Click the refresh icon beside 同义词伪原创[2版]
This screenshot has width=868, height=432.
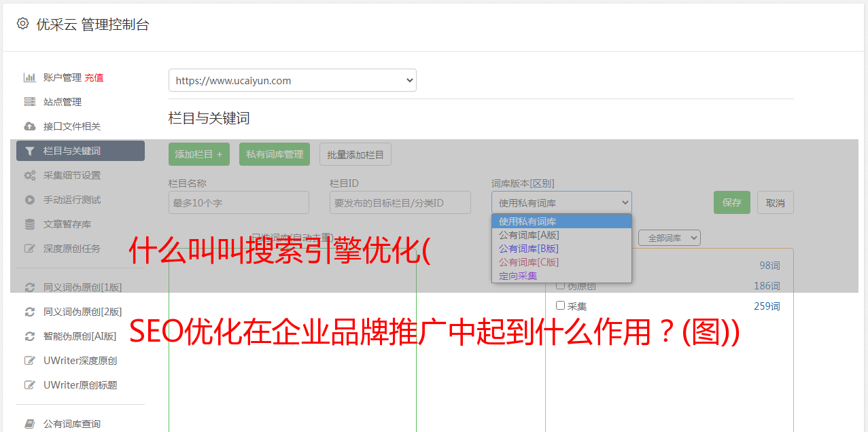pos(29,312)
